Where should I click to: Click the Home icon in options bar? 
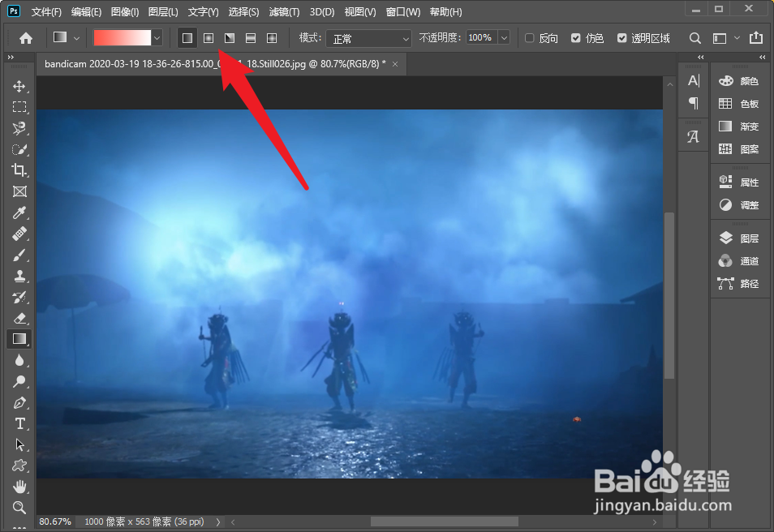[26, 38]
